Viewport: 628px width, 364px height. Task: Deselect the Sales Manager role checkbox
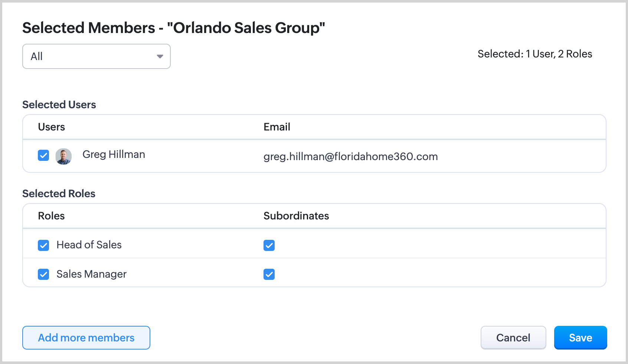43,274
